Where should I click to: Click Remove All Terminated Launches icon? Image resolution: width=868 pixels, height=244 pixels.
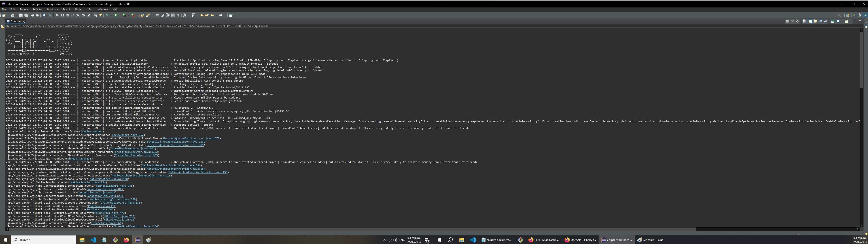(x=798, y=21)
